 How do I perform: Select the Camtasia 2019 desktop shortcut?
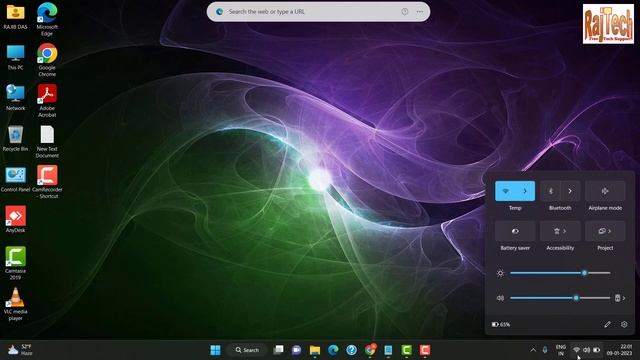coord(16,263)
